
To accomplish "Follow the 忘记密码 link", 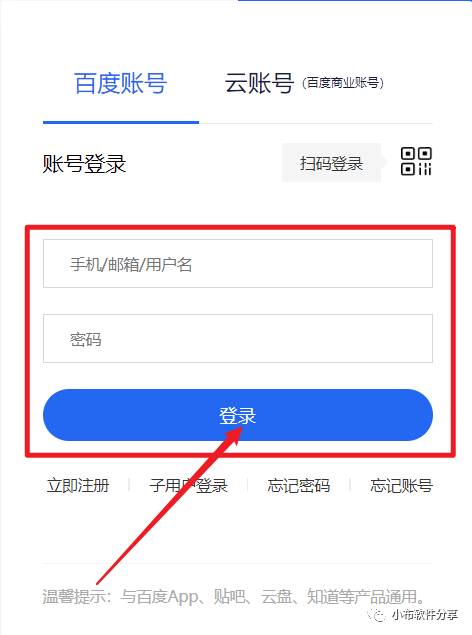I will (x=299, y=485).
